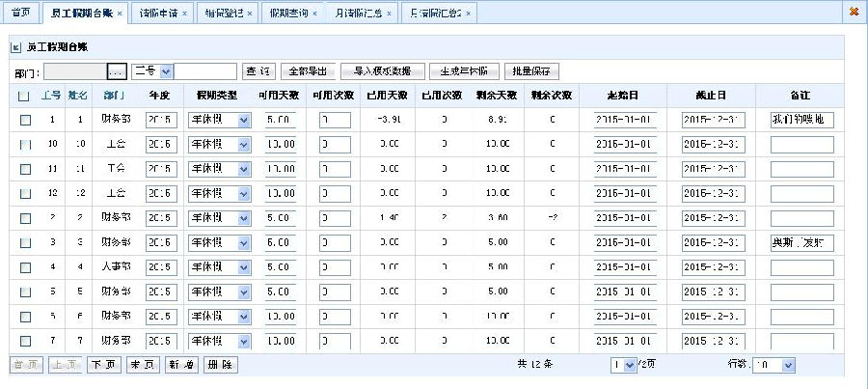868x389 pixels.
Task: Open 假期类型 dropdown for employee 3
Action: (x=244, y=242)
